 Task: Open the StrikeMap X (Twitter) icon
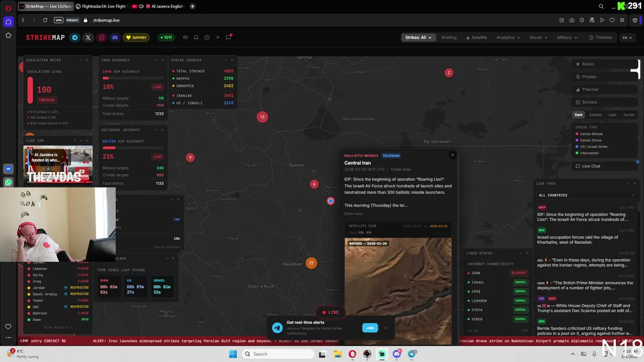coord(88,37)
